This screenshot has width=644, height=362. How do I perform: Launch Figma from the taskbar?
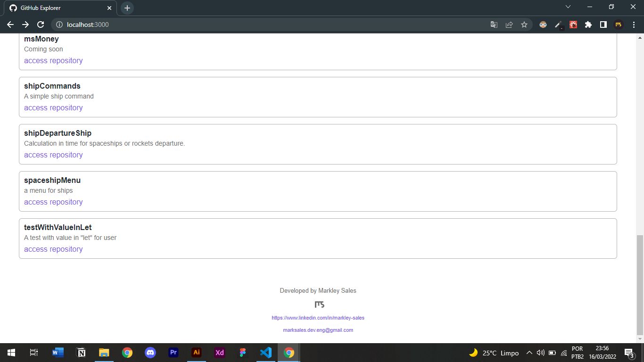tap(243, 353)
